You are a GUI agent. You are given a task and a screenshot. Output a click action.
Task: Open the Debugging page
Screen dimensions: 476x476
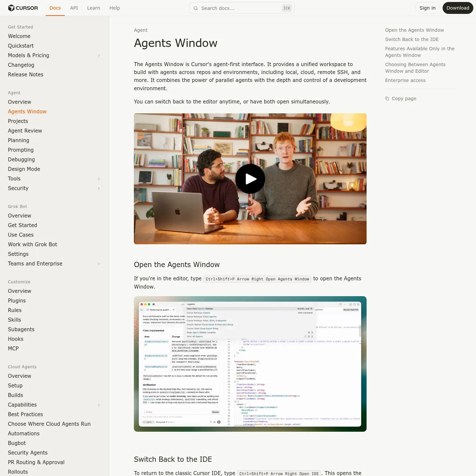(x=21, y=160)
